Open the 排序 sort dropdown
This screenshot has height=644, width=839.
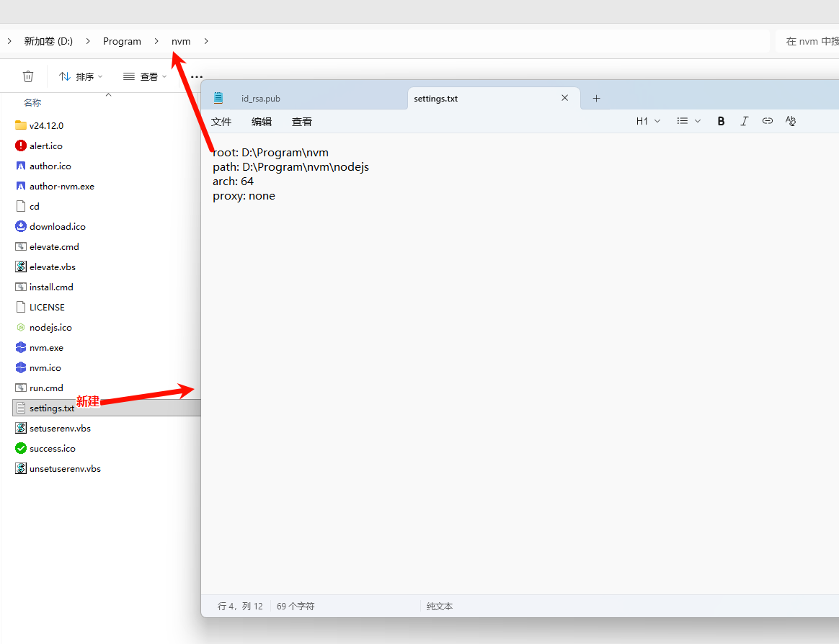click(x=81, y=76)
